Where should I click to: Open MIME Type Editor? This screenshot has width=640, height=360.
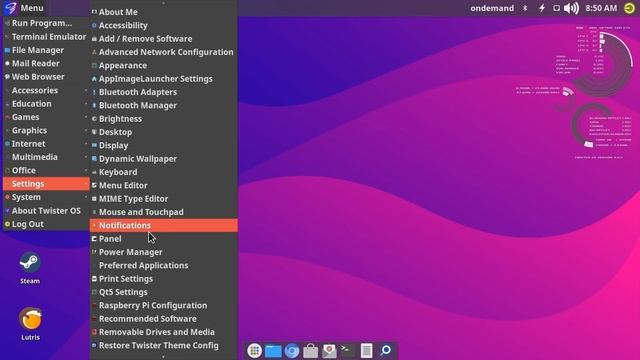click(x=164, y=199)
